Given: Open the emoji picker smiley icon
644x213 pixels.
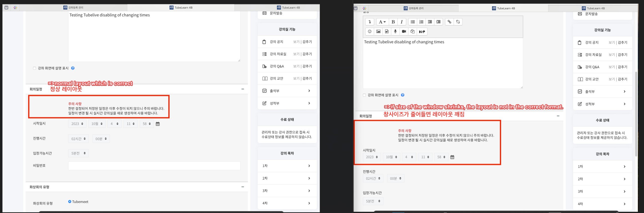Looking at the screenshot, I should 370,31.
